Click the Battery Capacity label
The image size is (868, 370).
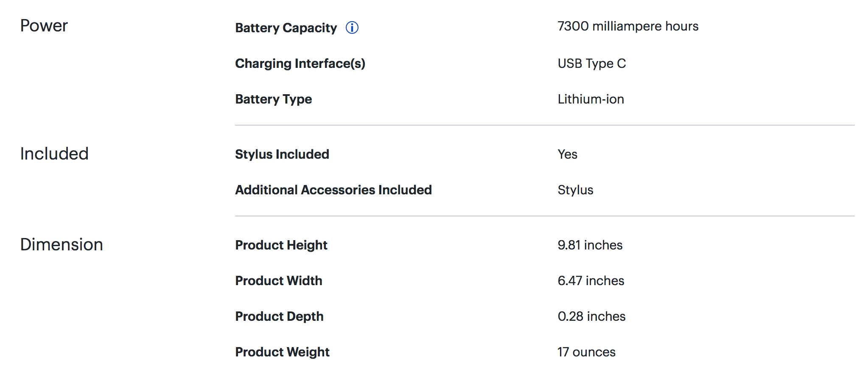click(286, 28)
